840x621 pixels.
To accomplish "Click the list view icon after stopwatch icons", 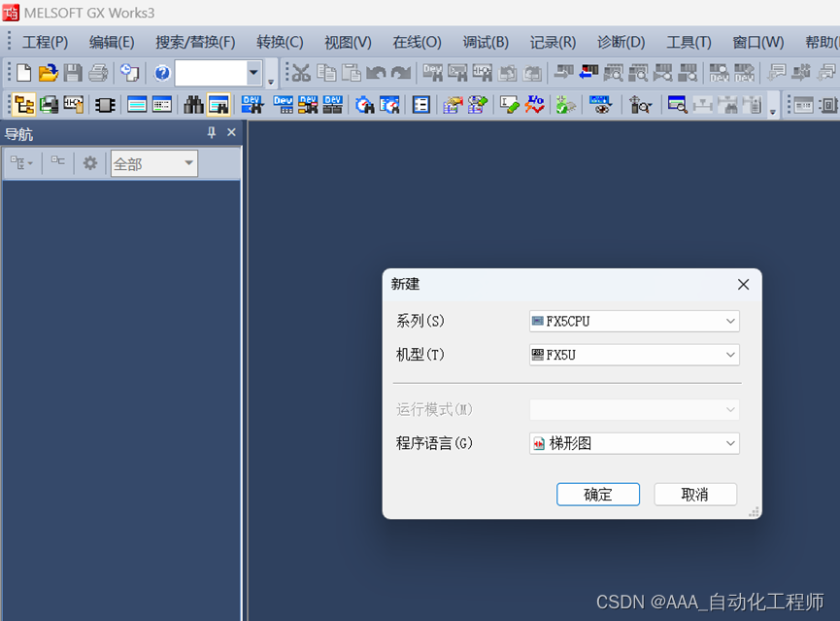I will click(x=421, y=105).
